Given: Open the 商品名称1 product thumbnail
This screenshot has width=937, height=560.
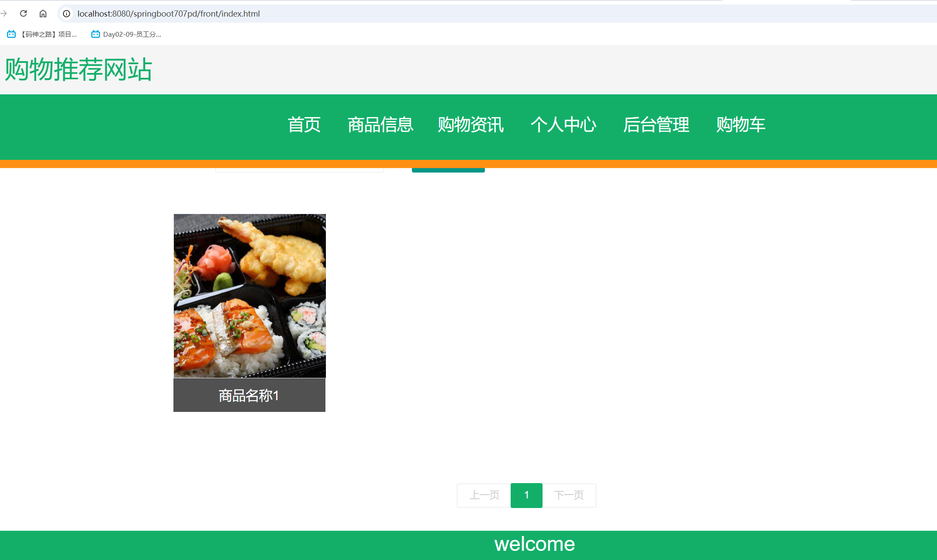Looking at the screenshot, I should [x=249, y=295].
